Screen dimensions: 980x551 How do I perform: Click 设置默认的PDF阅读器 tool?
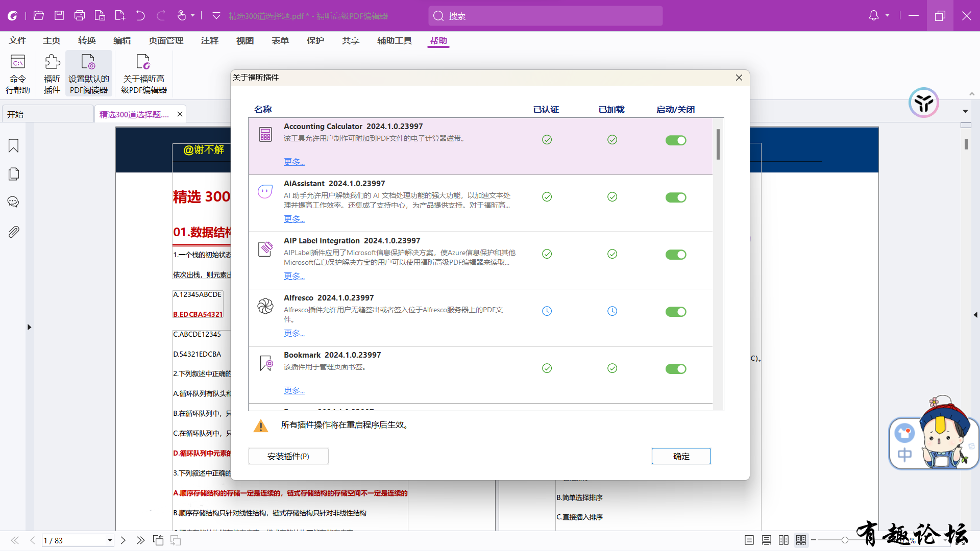click(89, 74)
